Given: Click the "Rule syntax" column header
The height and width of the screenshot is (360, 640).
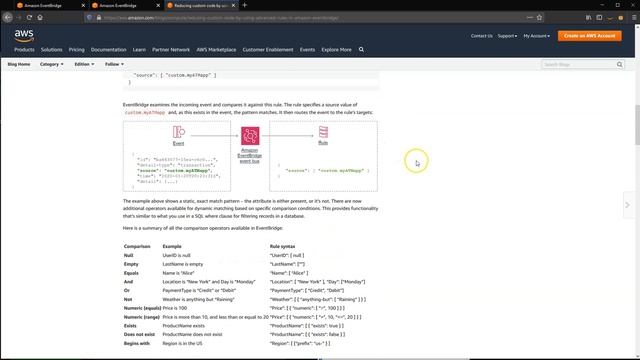Looking at the screenshot, I should click(x=282, y=247).
